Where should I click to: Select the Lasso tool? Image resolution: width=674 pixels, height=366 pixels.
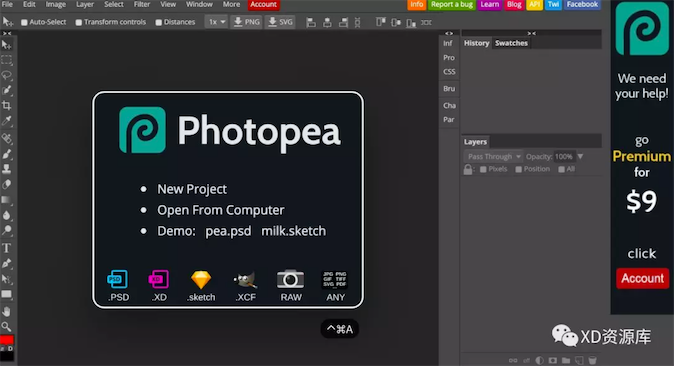(x=6, y=75)
